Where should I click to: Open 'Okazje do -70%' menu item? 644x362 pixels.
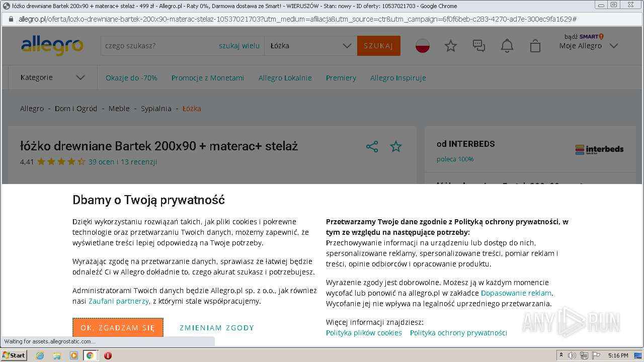131,78
